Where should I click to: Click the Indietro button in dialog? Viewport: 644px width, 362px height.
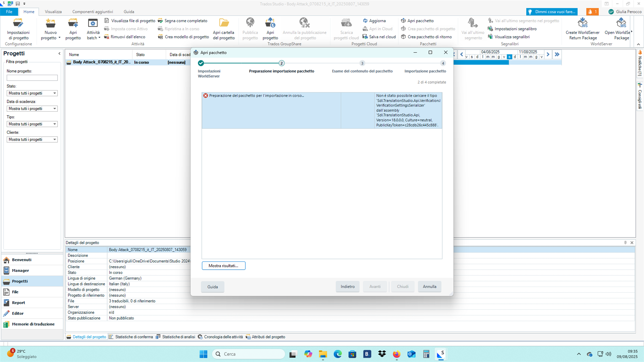347,287
